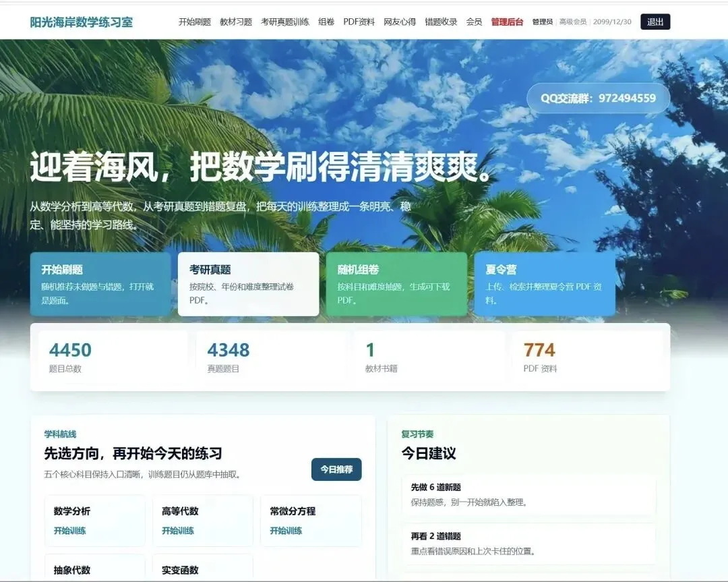Open 错题收录 in the navigation bar
Screen dimensions: 728x582
pyautogui.click(x=441, y=22)
